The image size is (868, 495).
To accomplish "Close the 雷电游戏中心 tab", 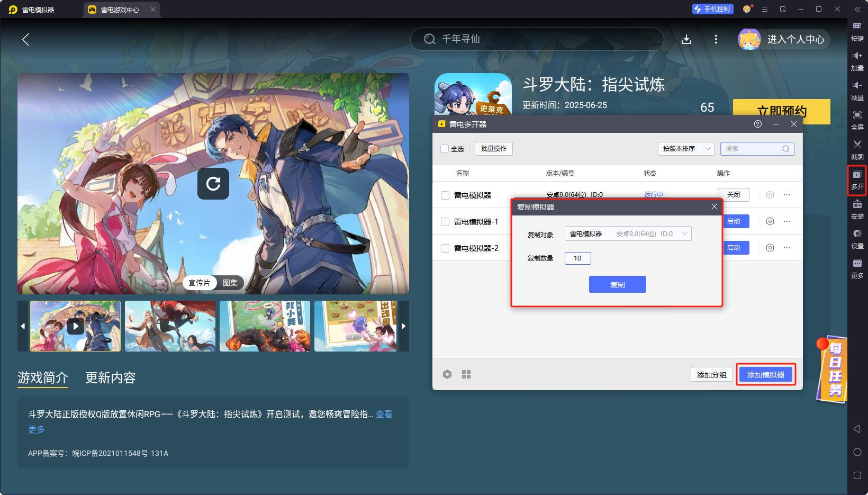I will coord(153,10).
